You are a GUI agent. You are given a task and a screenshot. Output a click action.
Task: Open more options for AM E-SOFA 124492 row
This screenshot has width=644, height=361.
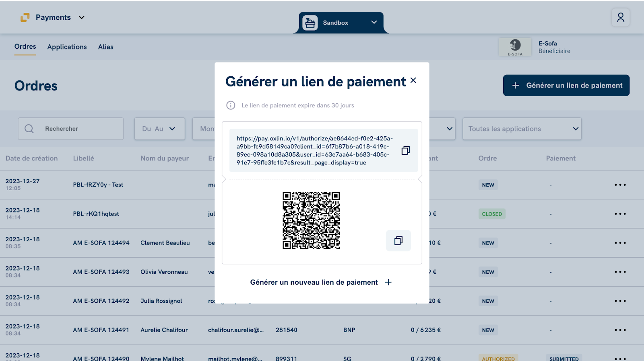pyautogui.click(x=620, y=301)
